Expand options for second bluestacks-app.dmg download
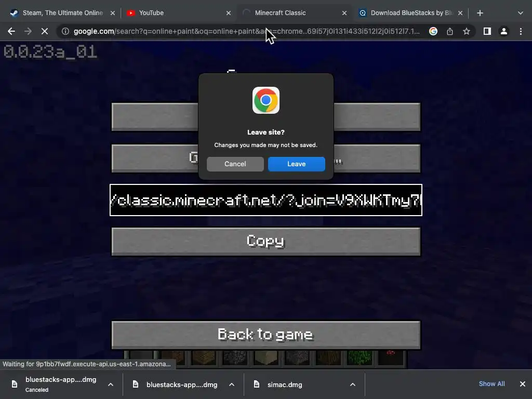This screenshot has height=399, width=532. [x=232, y=384]
